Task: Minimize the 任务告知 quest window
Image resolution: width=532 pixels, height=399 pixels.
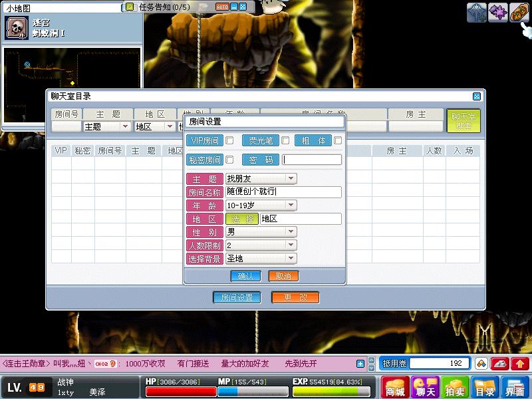Action: pos(234,7)
